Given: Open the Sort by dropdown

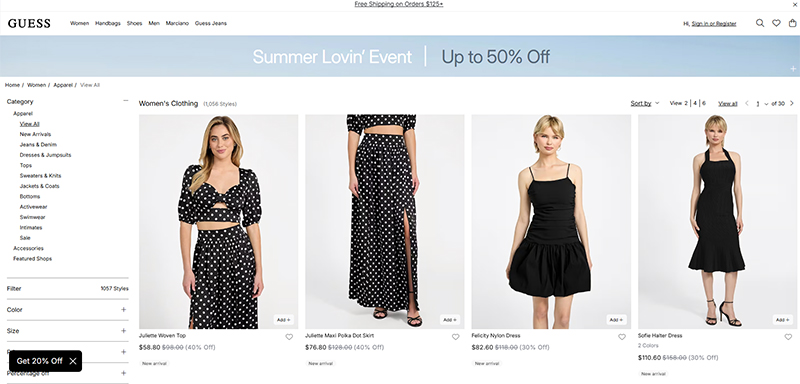Looking at the screenshot, I should 645,104.
